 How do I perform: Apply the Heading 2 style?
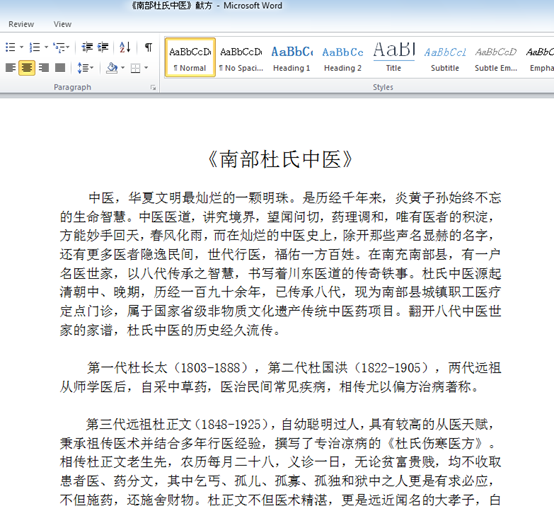[343, 57]
